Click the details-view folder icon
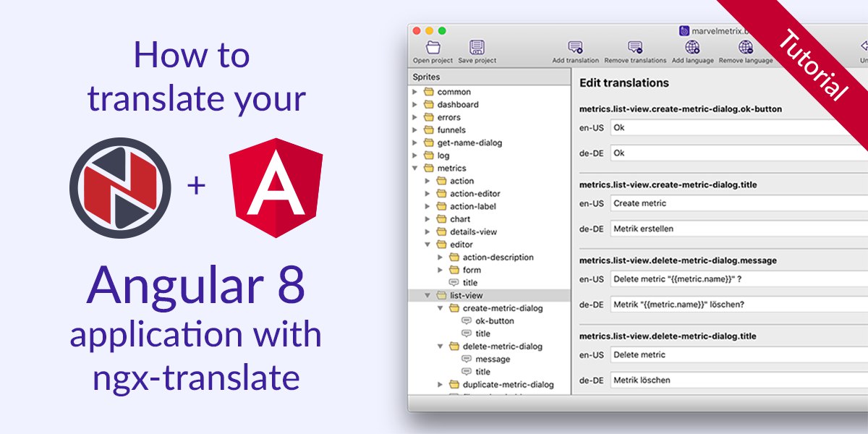Image resolution: width=868 pixels, height=434 pixels. pyautogui.click(x=441, y=231)
